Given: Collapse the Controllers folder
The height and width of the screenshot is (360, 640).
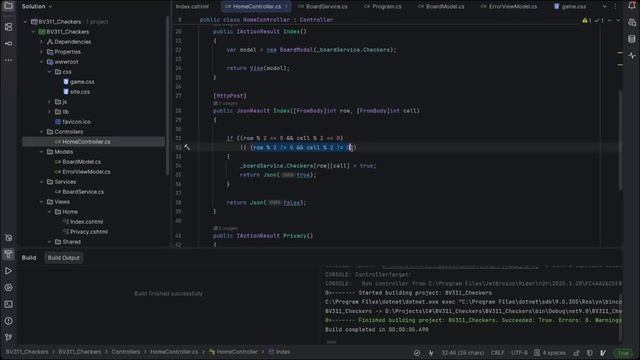Looking at the screenshot, I should [x=41, y=131].
